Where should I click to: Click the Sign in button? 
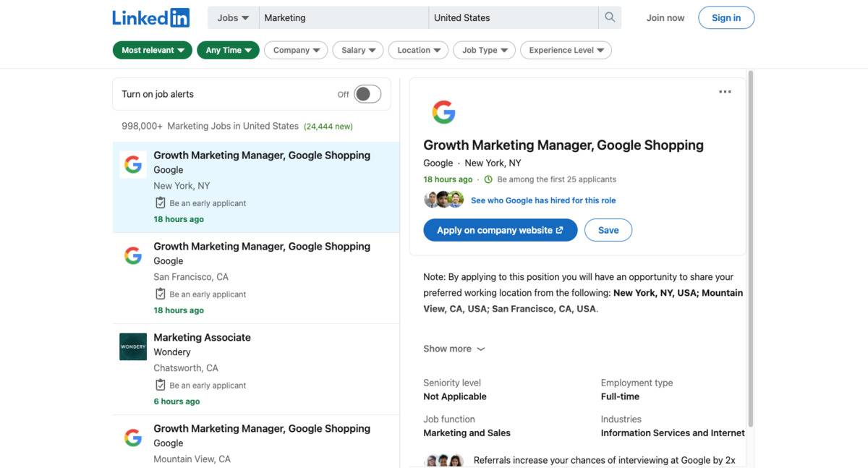coord(726,18)
